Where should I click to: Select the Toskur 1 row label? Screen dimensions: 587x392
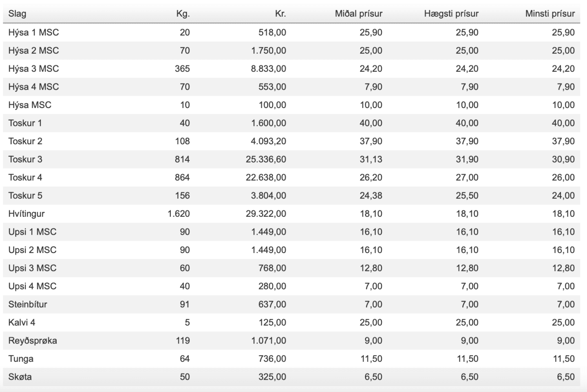point(25,123)
